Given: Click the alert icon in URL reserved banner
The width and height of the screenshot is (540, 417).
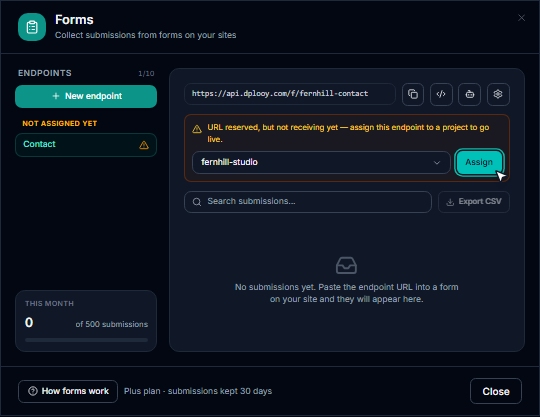Looking at the screenshot, I should pyautogui.click(x=197, y=129).
